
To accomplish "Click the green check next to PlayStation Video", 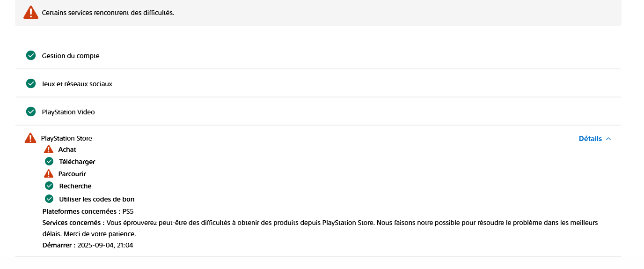I will [x=31, y=112].
